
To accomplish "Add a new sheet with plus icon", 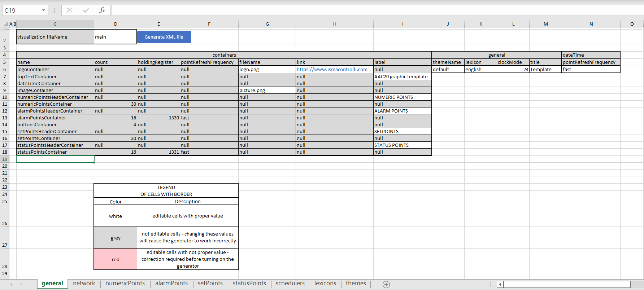I will coord(386,284).
